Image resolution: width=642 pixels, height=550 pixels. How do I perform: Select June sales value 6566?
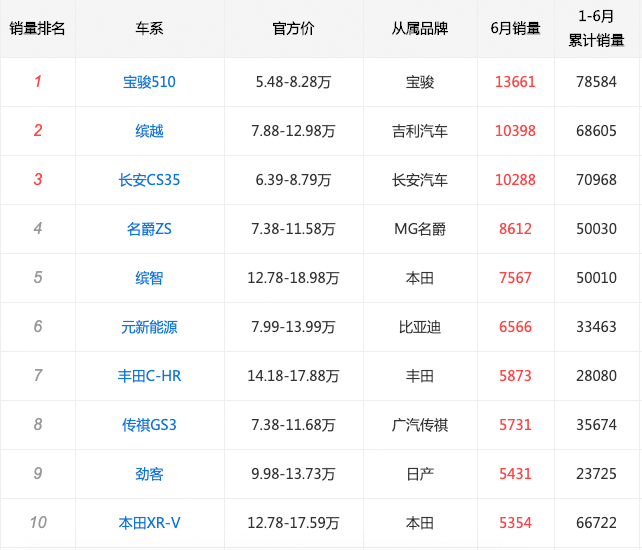point(515,327)
